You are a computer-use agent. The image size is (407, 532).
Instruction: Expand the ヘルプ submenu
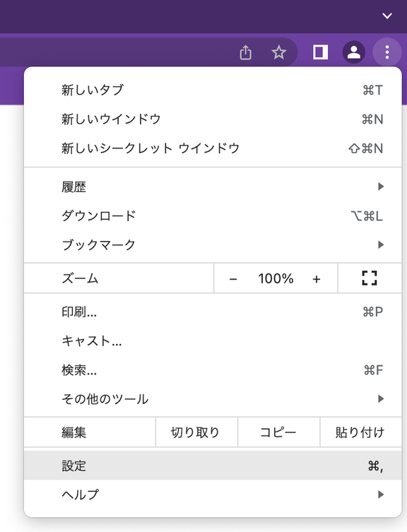point(213,495)
